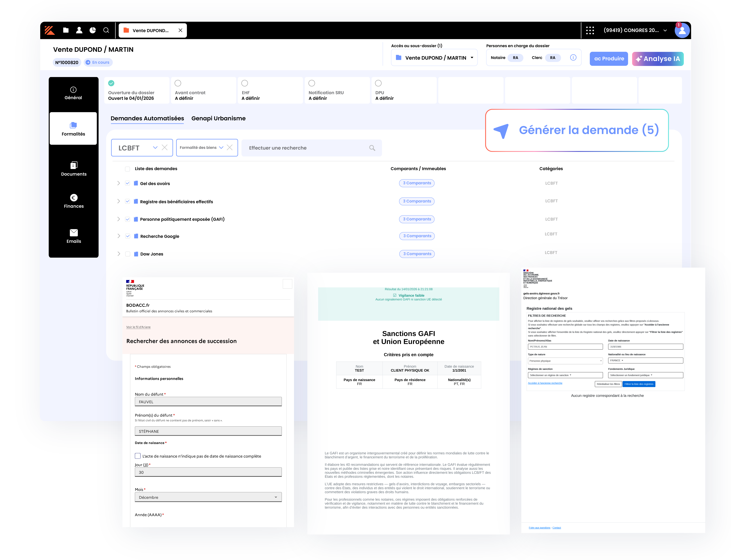Uncheck the Gel des avoirs checkbox
731x560 pixels.
click(x=127, y=183)
